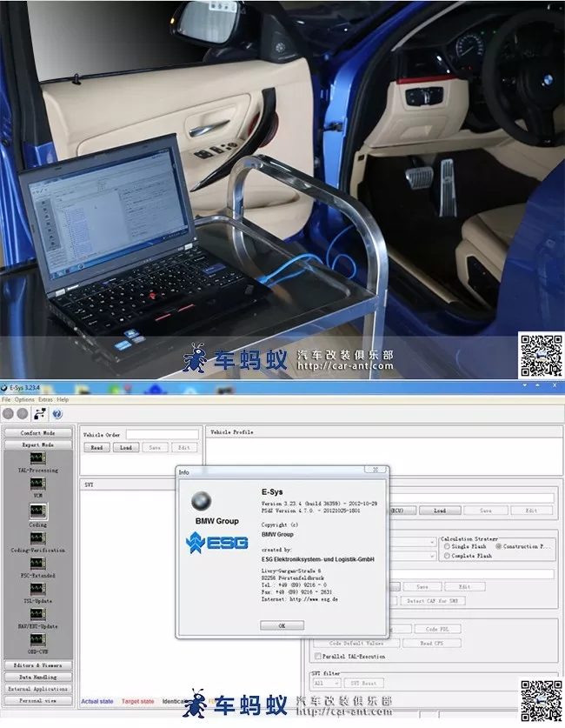The width and height of the screenshot is (565, 728).
Task: Expand Data Handling section
Action: pos(38,678)
